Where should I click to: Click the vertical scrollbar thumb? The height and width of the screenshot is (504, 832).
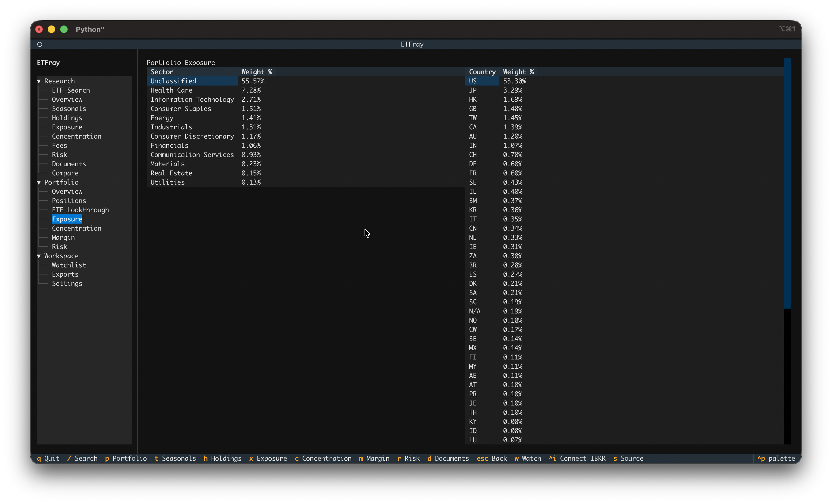787,183
